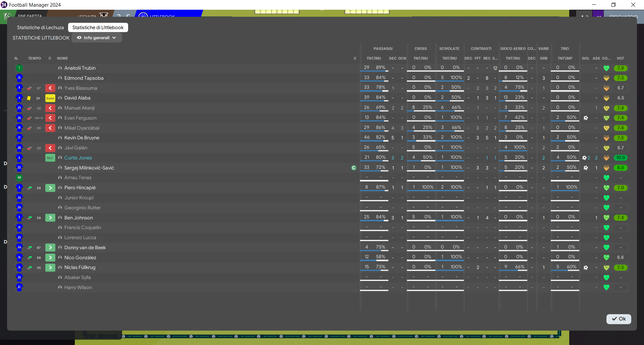Sort by the TEMPO column header

pos(35,58)
